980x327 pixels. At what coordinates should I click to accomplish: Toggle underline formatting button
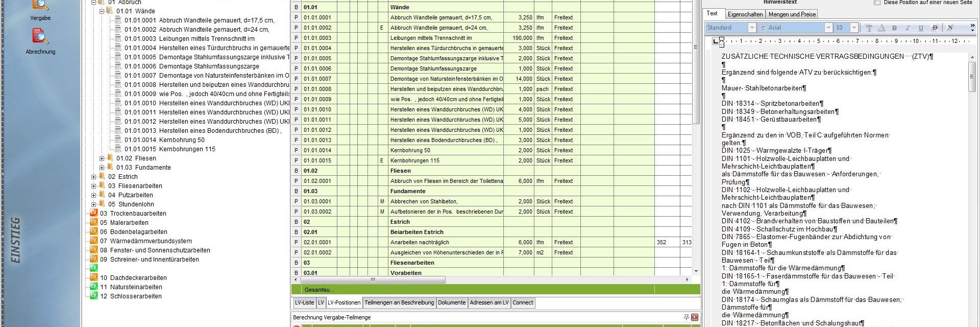pyautogui.click(x=921, y=28)
